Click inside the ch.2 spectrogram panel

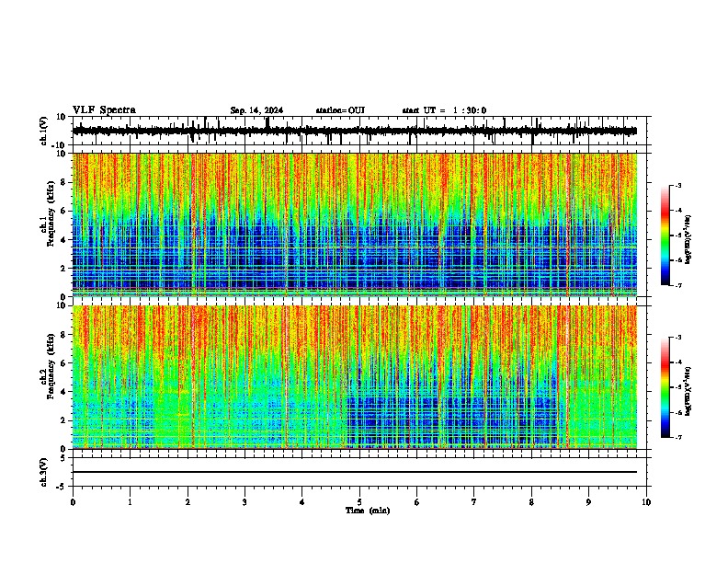355,377
